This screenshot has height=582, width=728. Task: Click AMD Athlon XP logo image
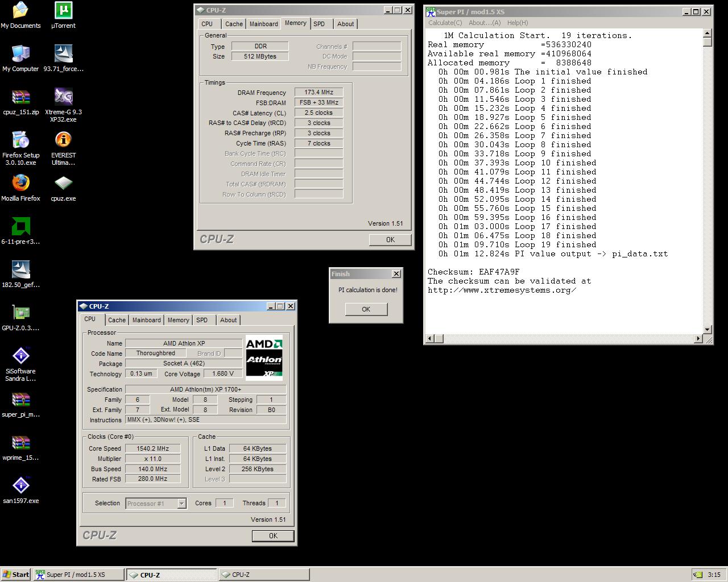point(264,358)
